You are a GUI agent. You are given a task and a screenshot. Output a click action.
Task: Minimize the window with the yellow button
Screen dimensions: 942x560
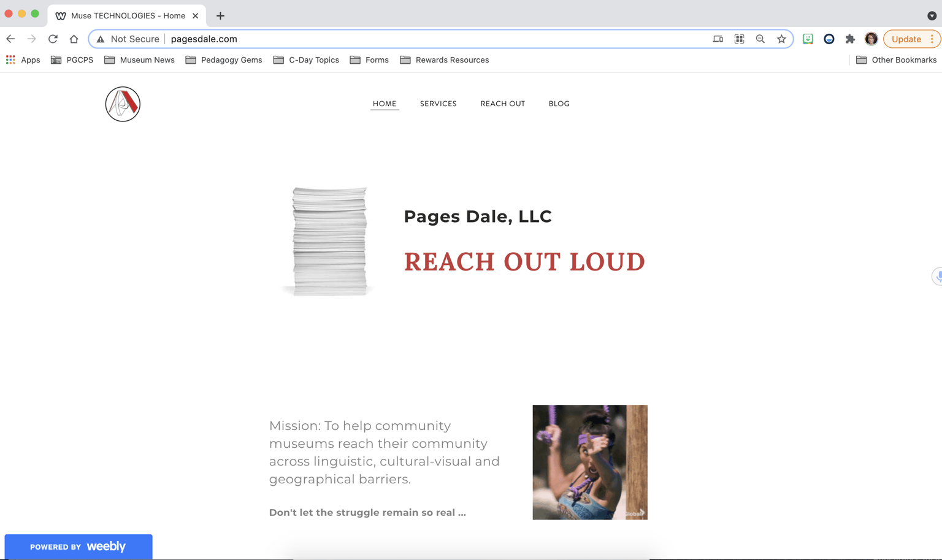point(21,13)
